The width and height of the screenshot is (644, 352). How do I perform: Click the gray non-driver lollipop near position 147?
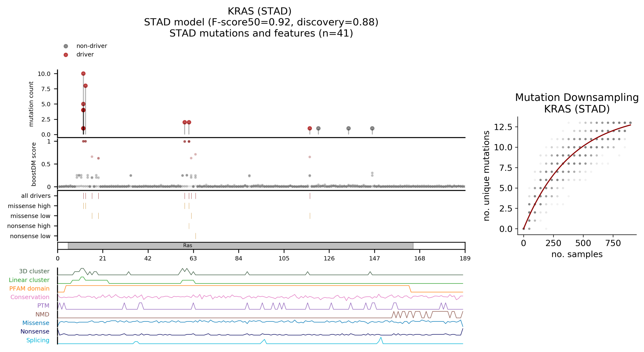click(x=372, y=128)
